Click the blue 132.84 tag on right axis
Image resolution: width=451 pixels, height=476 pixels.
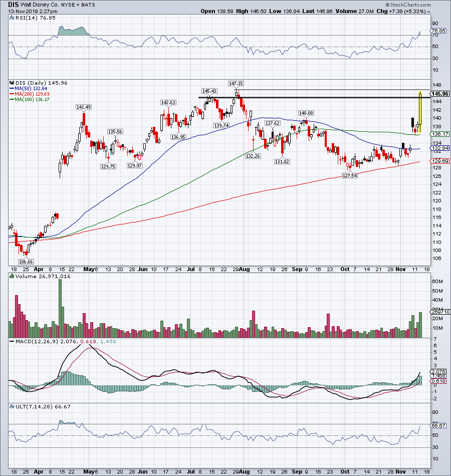click(x=440, y=148)
